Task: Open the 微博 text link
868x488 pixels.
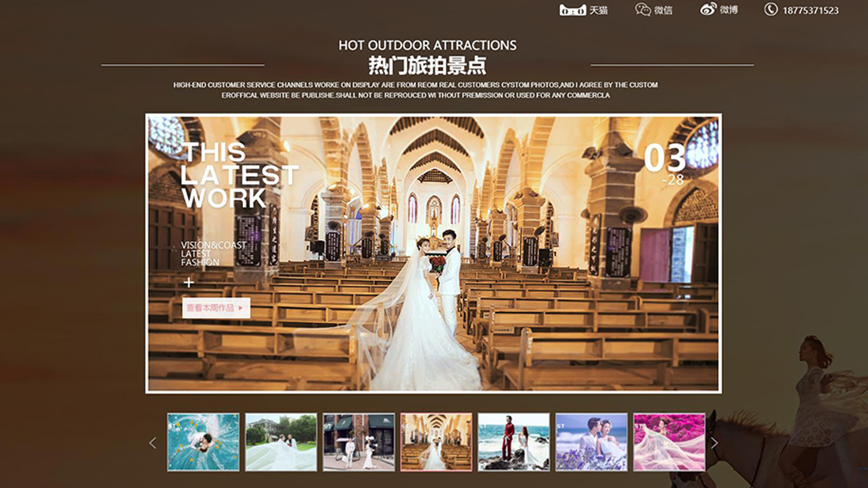Action: [728, 10]
